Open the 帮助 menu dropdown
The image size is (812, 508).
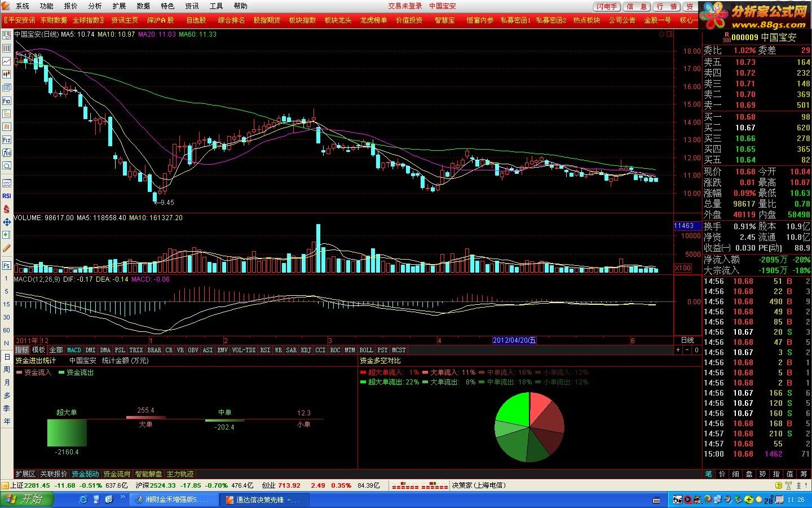pos(241,6)
